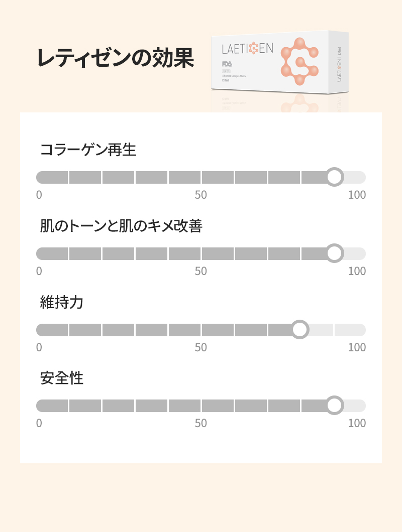402x532 pixels.
Task: Click the コラーゲン再生 label
Action: coord(88,150)
